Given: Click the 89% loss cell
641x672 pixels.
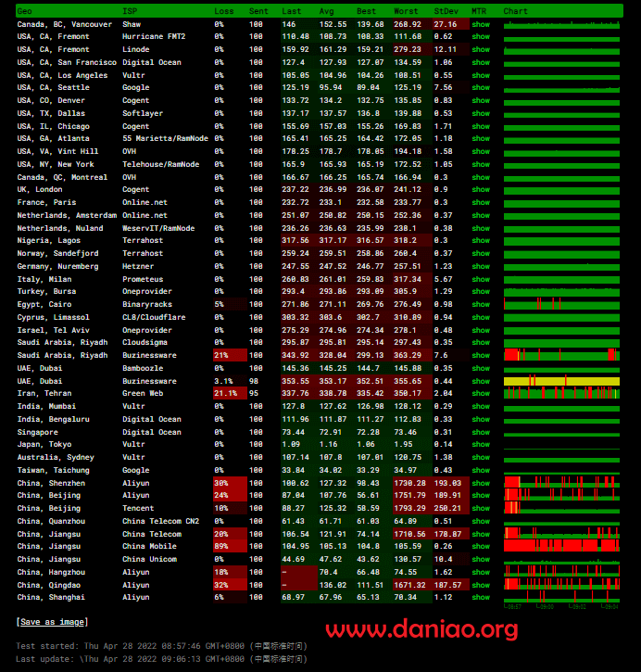Looking at the screenshot, I should [x=230, y=546].
